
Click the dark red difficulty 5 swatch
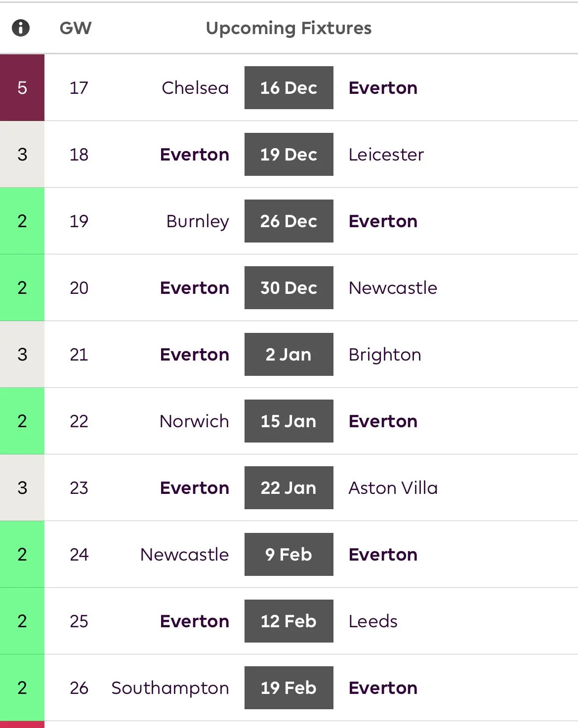[22, 88]
